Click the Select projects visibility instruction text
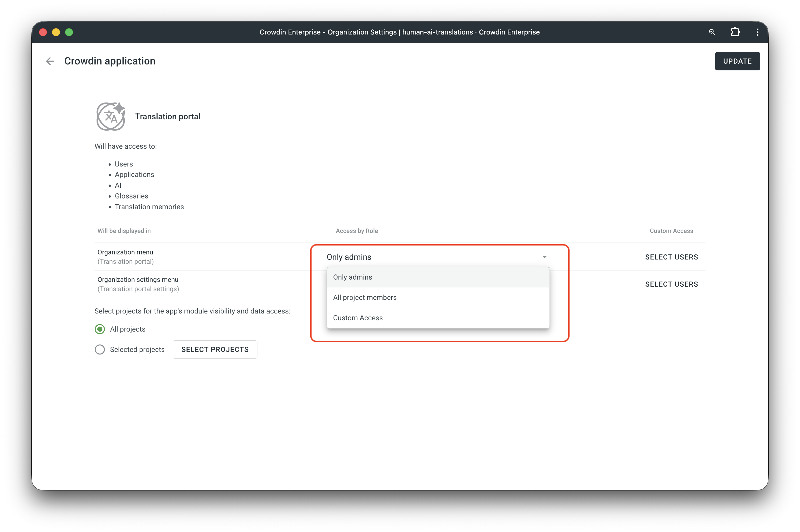The width and height of the screenshot is (800, 532). pyautogui.click(x=192, y=311)
